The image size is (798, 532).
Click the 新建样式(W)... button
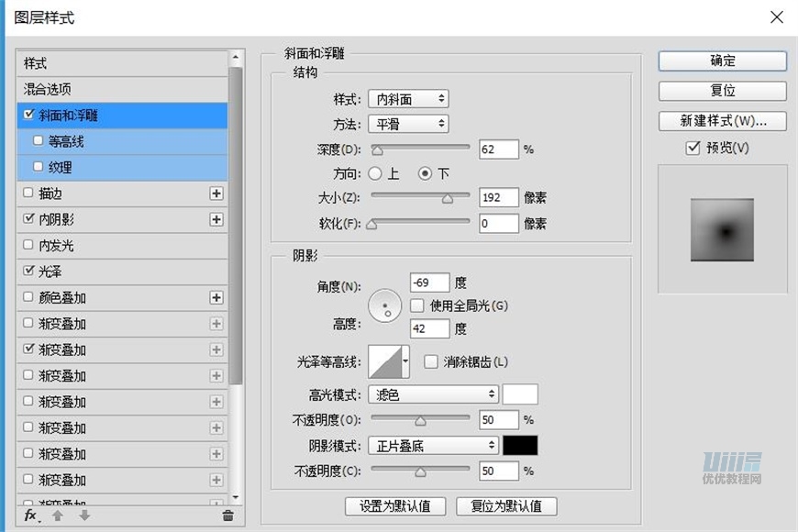pos(722,121)
